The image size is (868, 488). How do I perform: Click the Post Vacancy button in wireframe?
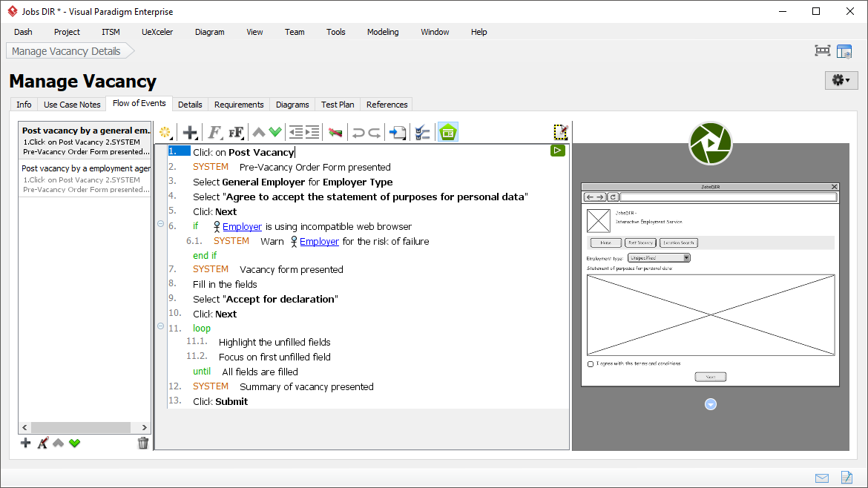coord(640,243)
